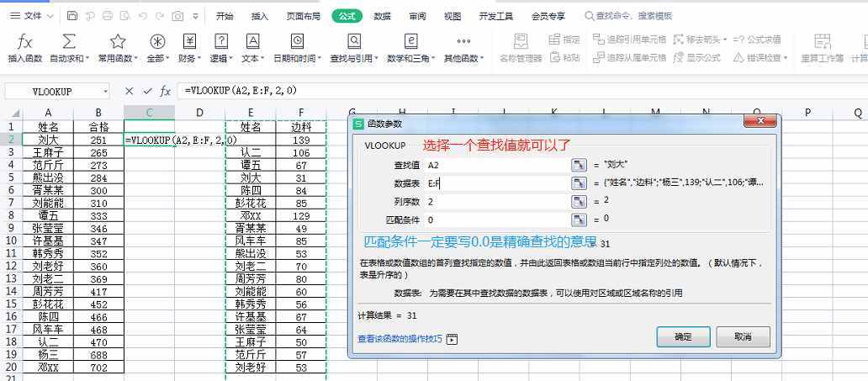
Task: Switch to the 审阅 tab
Action: point(417,17)
